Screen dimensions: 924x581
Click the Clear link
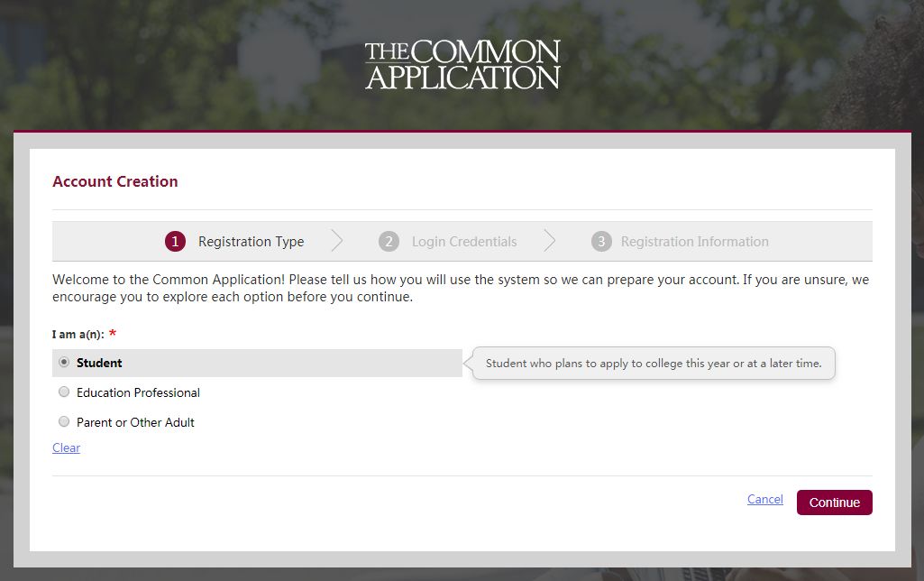(x=66, y=447)
